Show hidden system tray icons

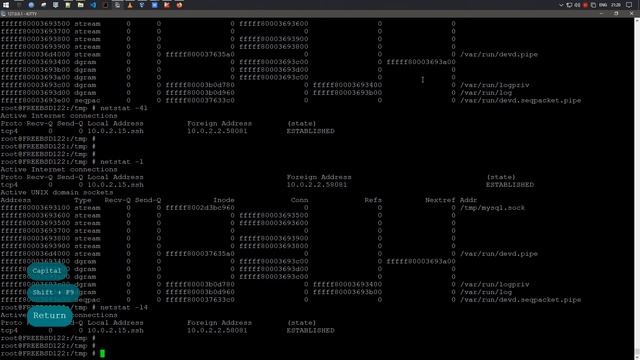(x=561, y=5)
